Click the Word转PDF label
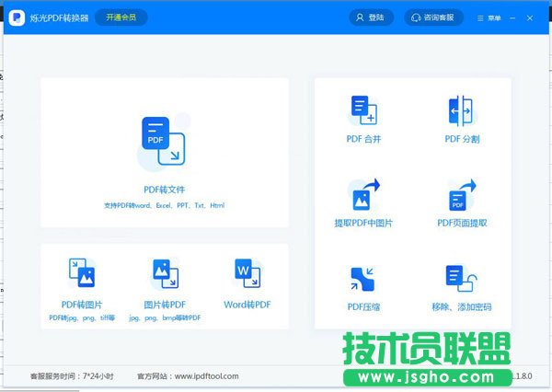 coord(247,305)
